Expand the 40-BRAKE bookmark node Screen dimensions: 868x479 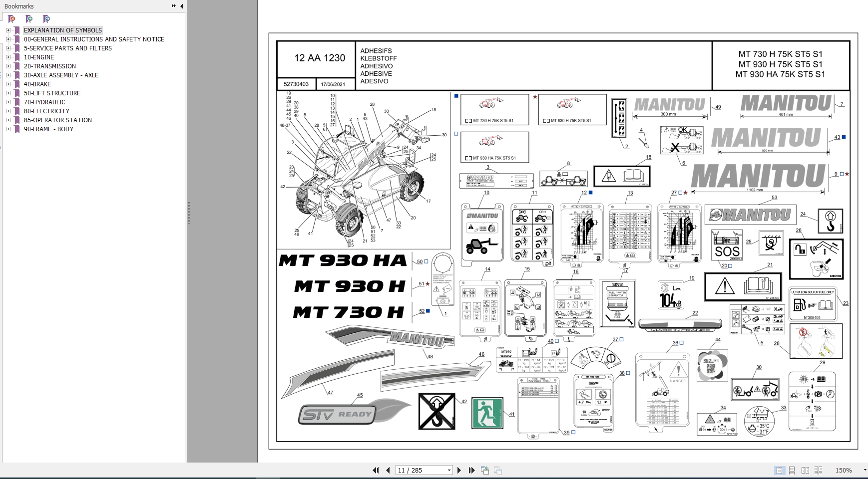tap(8, 84)
